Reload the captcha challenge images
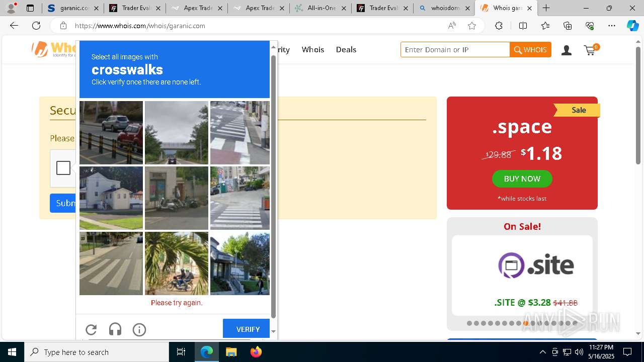The height and width of the screenshot is (362, 644). [x=91, y=329]
